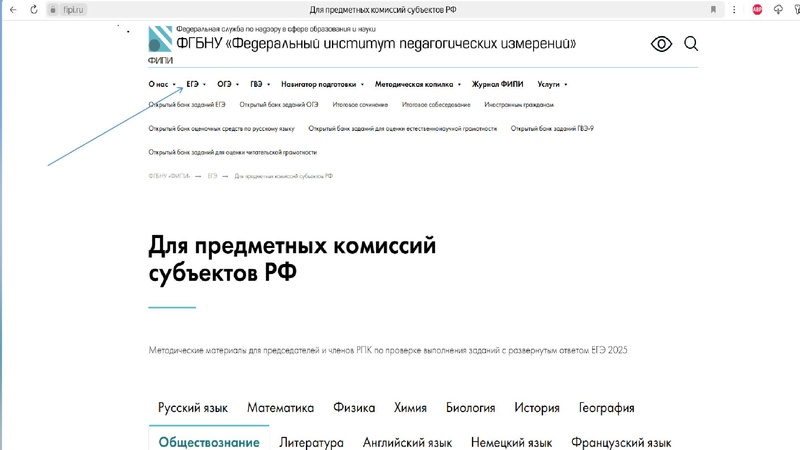This screenshot has width=800, height=450.
Task: Open "Открытый банк заданий ОГЭ" link
Action: click(x=279, y=105)
